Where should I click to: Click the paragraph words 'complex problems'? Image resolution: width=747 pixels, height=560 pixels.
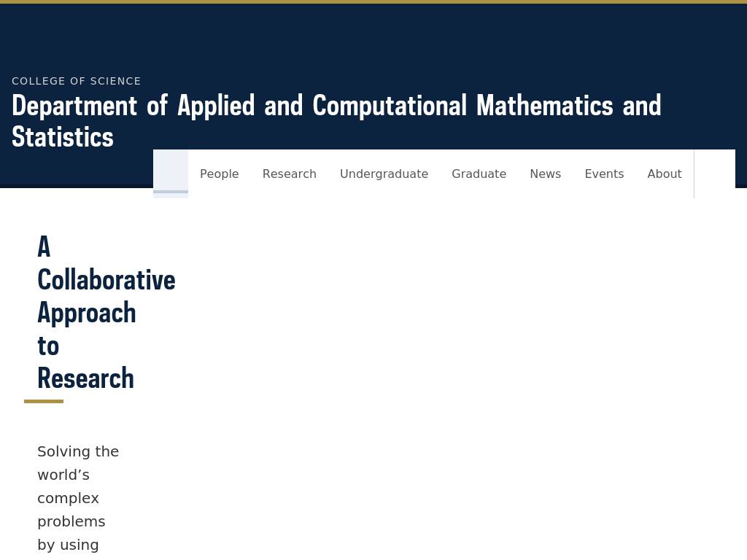coord(71,510)
